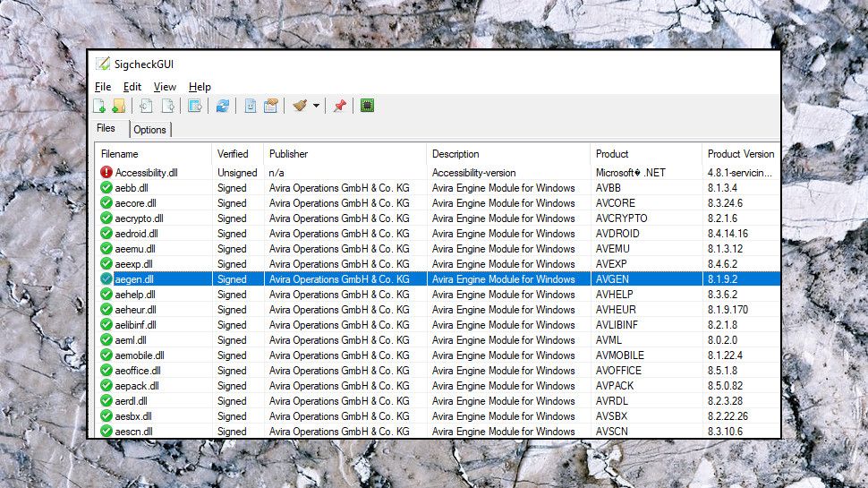The width and height of the screenshot is (868, 488).
Task: Click the 4.8.1-servicin... version cell
Action: point(739,173)
